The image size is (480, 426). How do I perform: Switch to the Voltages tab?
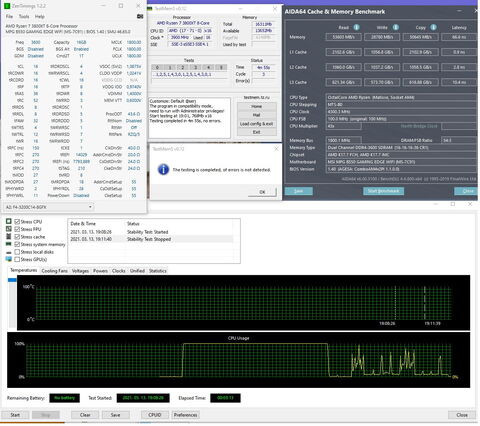click(80, 271)
